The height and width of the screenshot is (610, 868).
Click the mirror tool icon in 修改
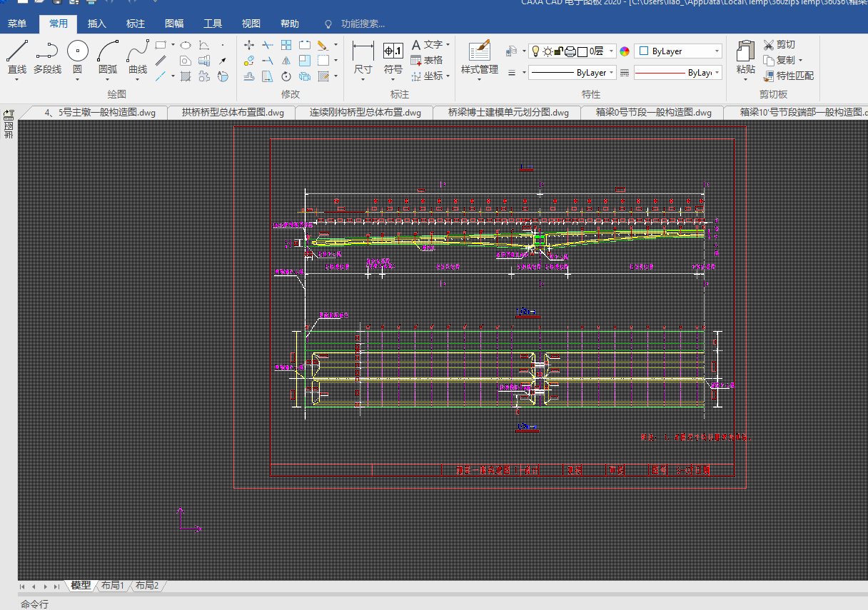point(286,61)
